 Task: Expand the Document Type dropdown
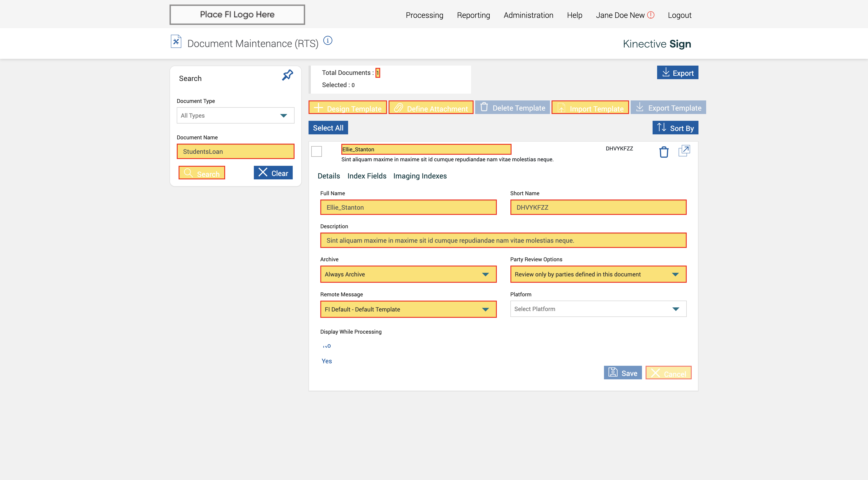[x=235, y=116]
